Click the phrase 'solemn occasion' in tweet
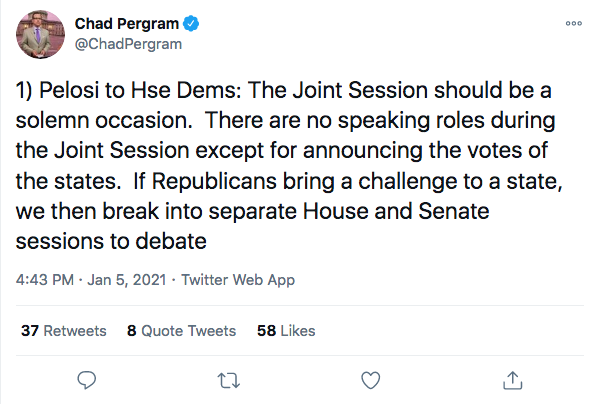The image size is (598, 404). (103, 121)
